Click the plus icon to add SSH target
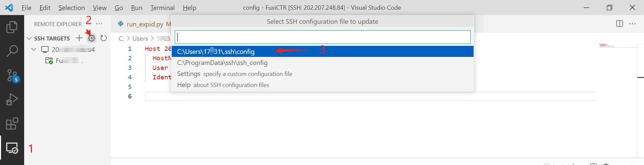This screenshot has width=644, height=165. coord(79,38)
